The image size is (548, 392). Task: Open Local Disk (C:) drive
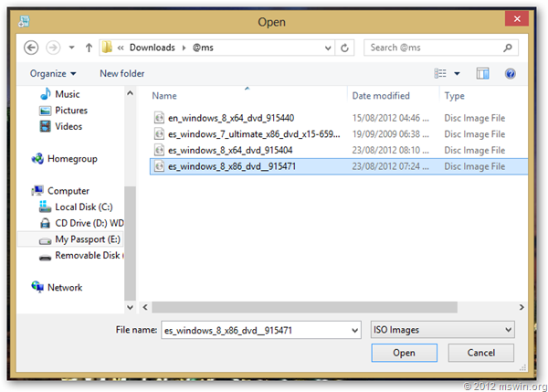click(82, 207)
